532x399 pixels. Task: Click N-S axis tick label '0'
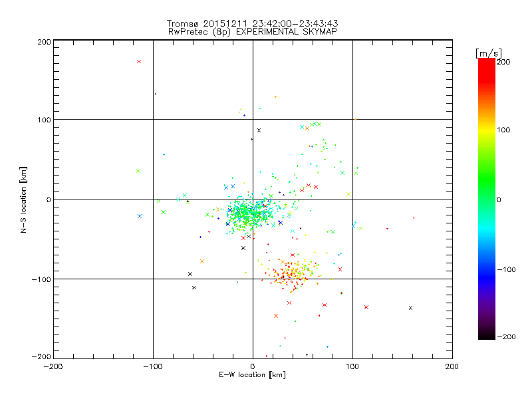tap(49, 199)
